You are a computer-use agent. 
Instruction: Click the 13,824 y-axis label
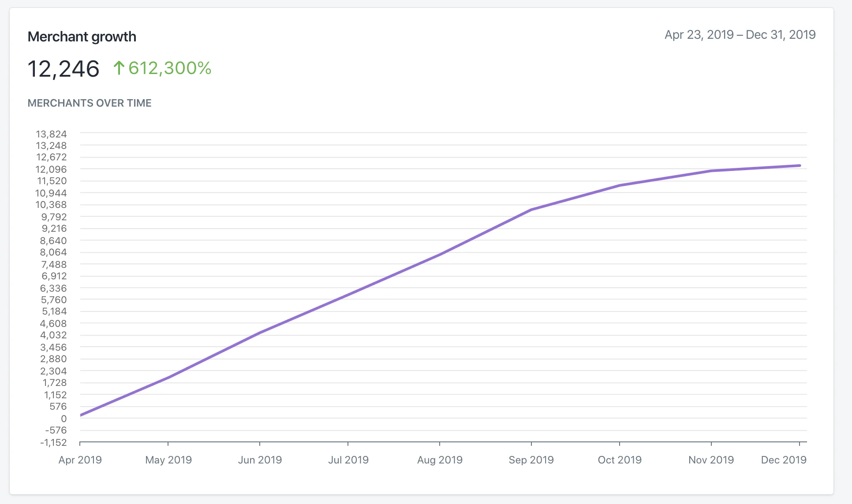tap(51, 134)
